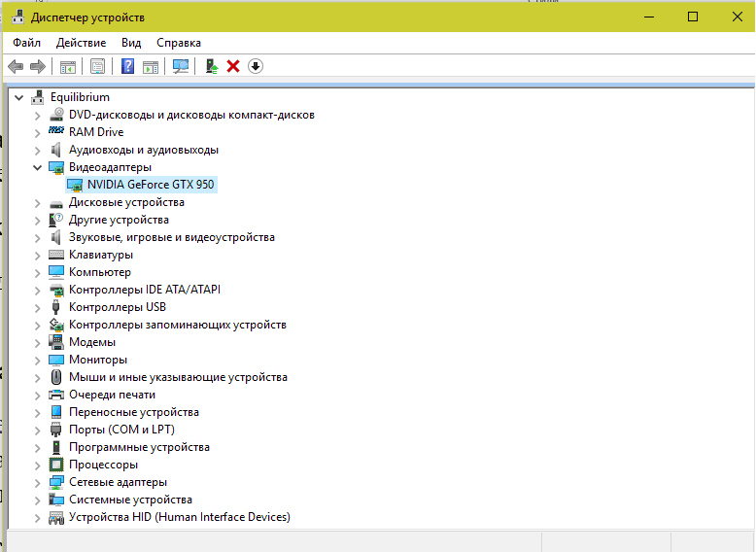Expand Порты (COM и LPT) category

(x=37, y=430)
